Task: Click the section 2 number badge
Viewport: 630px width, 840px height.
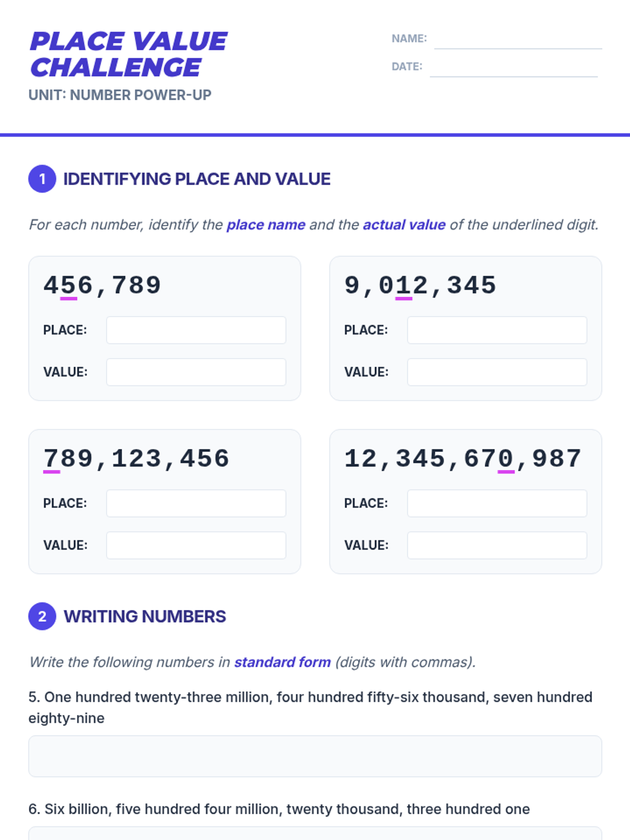Action: [x=42, y=616]
